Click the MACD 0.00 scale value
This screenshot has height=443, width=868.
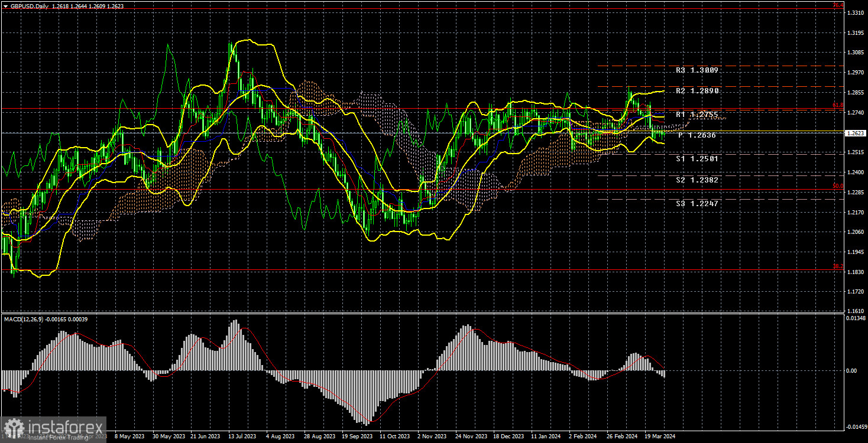(851, 370)
